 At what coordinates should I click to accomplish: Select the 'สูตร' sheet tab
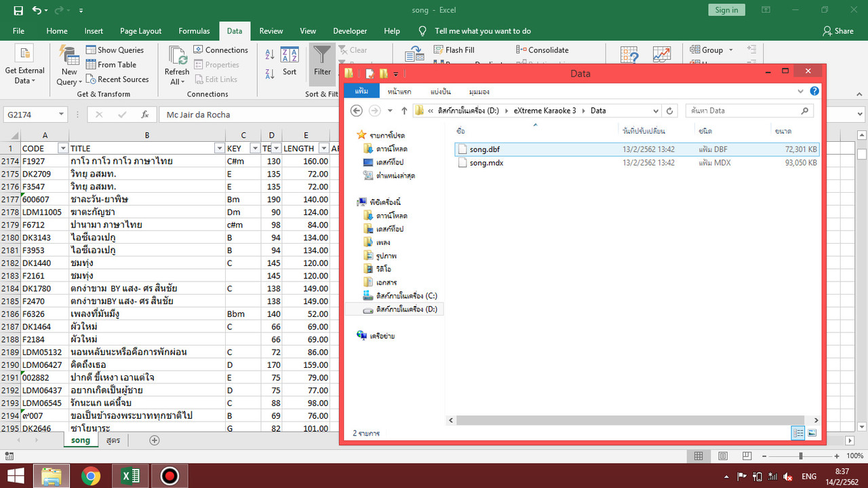(x=113, y=440)
